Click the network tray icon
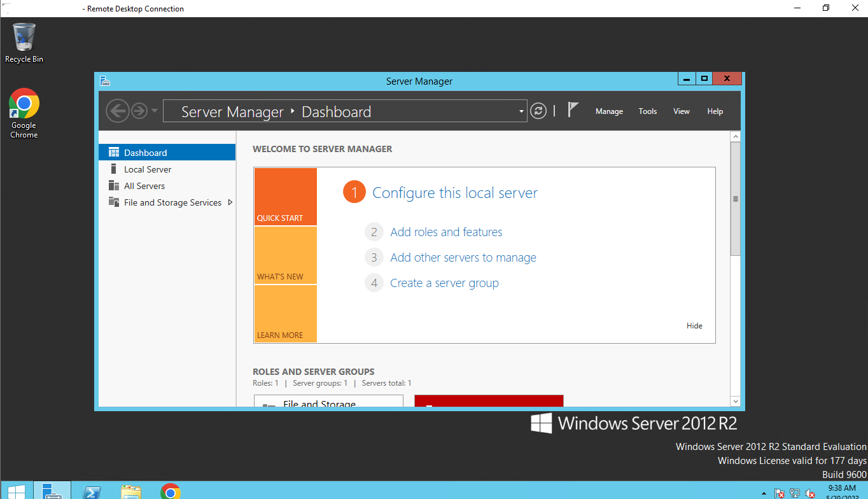Screen dimensions: 868x499 click(795, 493)
